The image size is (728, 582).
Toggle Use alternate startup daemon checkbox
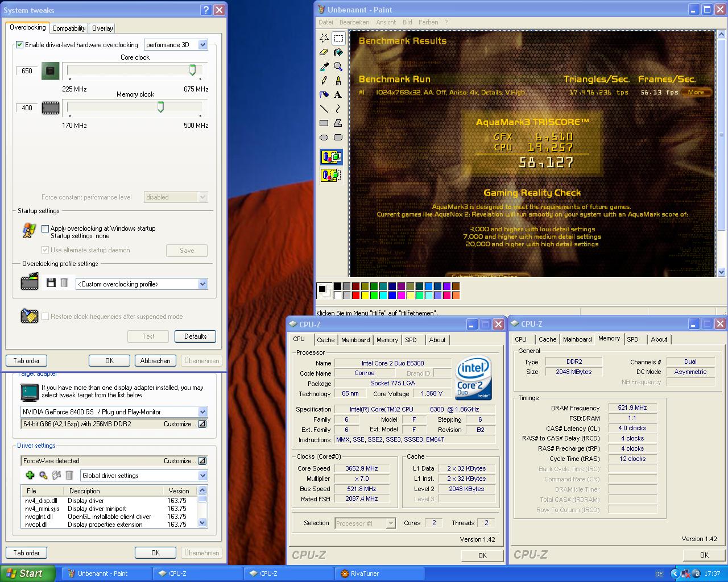tap(45, 250)
